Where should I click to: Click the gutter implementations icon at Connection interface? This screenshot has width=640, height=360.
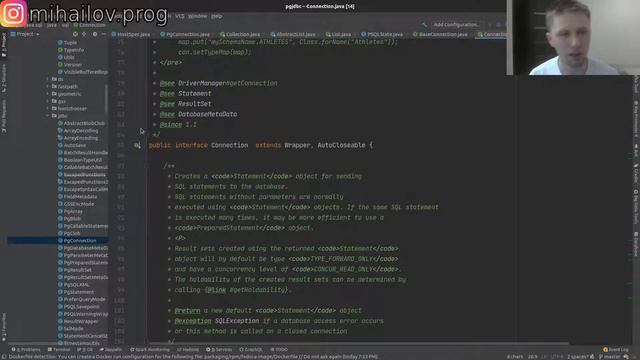138,145
